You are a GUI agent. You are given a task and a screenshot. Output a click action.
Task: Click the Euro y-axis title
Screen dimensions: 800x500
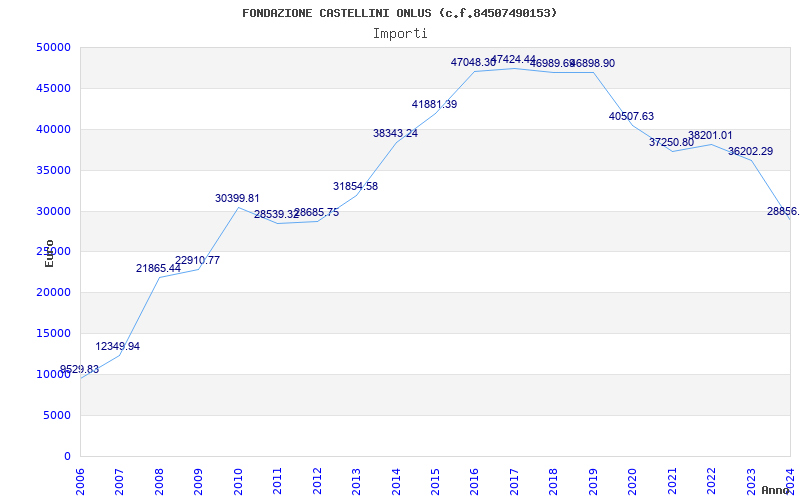[x=49, y=254]
